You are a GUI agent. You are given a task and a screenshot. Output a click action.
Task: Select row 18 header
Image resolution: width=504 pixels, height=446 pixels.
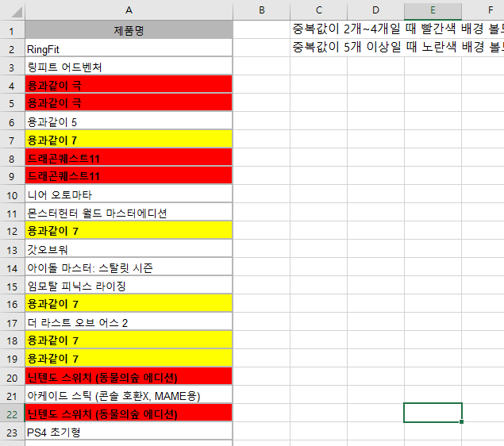(x=12, y=340)
